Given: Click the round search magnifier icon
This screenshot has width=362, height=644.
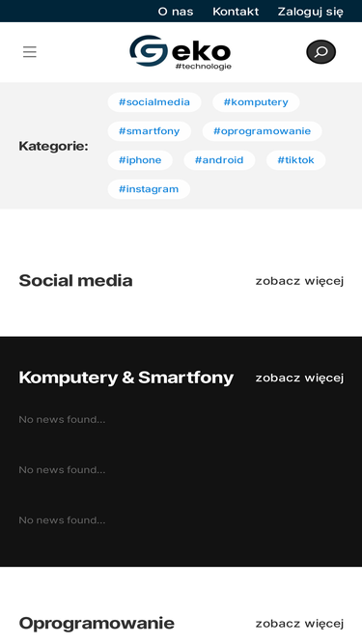Looking at the screenshot, I should (320, 52).
